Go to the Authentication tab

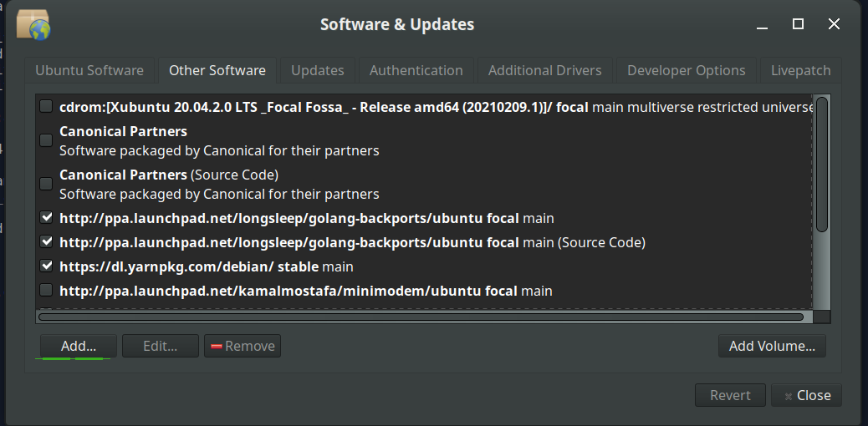(416, 70)
